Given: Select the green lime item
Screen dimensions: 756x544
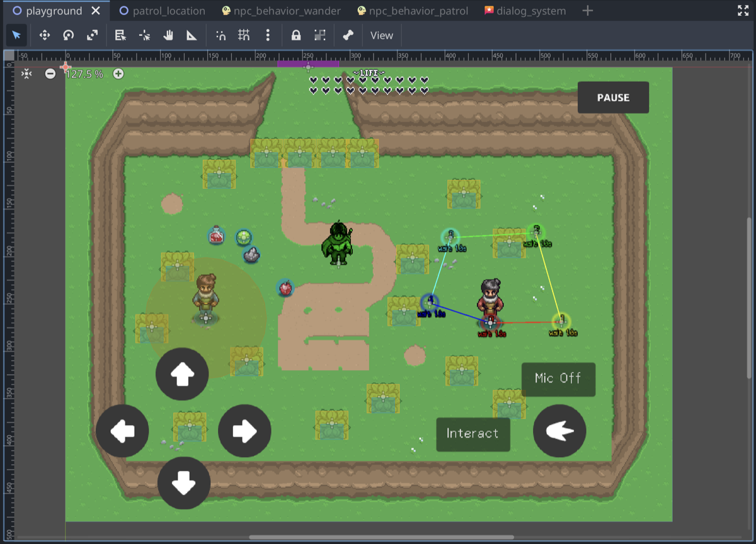Looking at the screenshot, I should 244,237.
